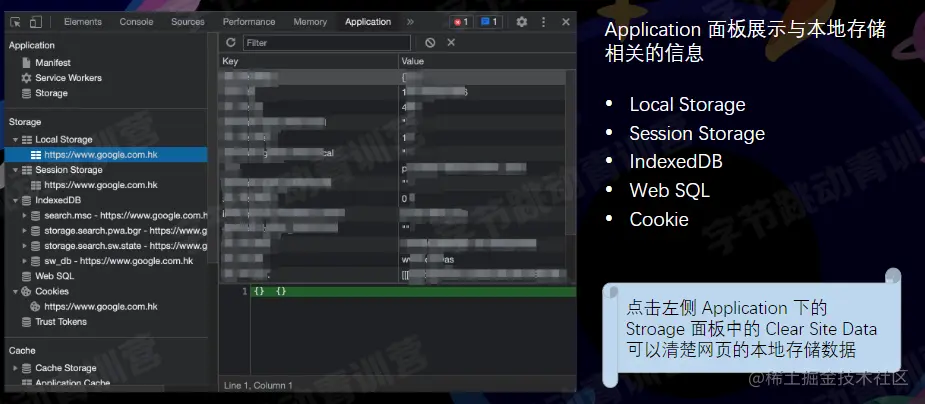Collapse the IndexedDB tree arrow
This screenshot has width=925, height=404.
click(x=15, y=201)
